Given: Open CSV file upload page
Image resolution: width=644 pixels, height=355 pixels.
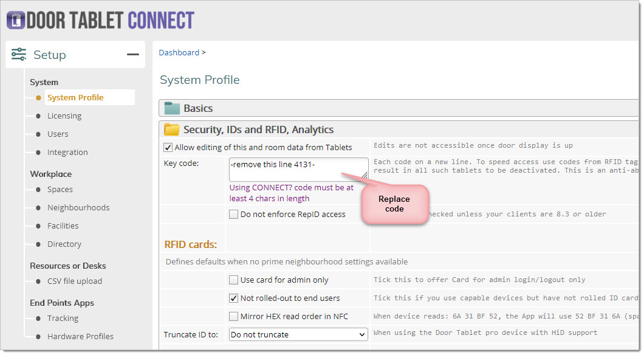Looking at the screenshot, I should click(x=75, y=281).
